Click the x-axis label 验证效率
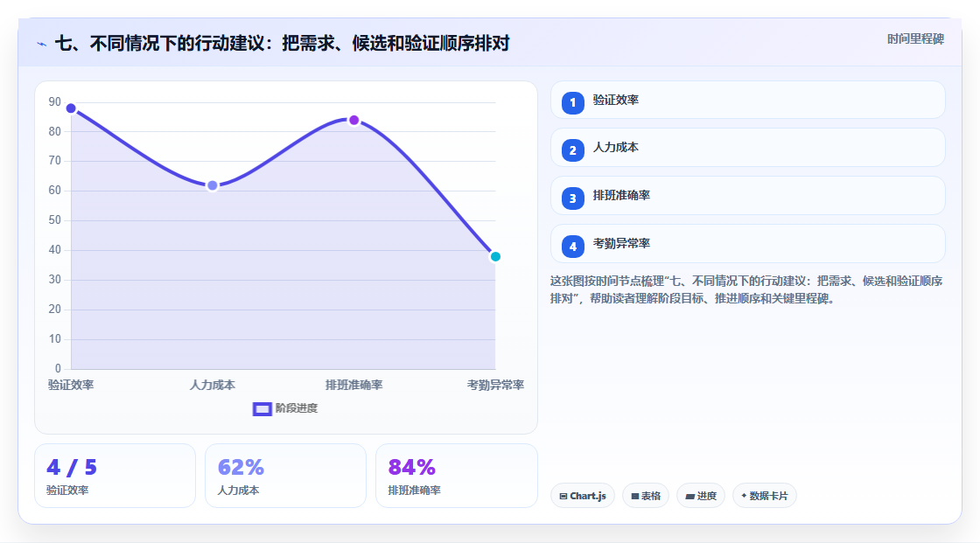This screenshot has height=543, width=980. 71,385
